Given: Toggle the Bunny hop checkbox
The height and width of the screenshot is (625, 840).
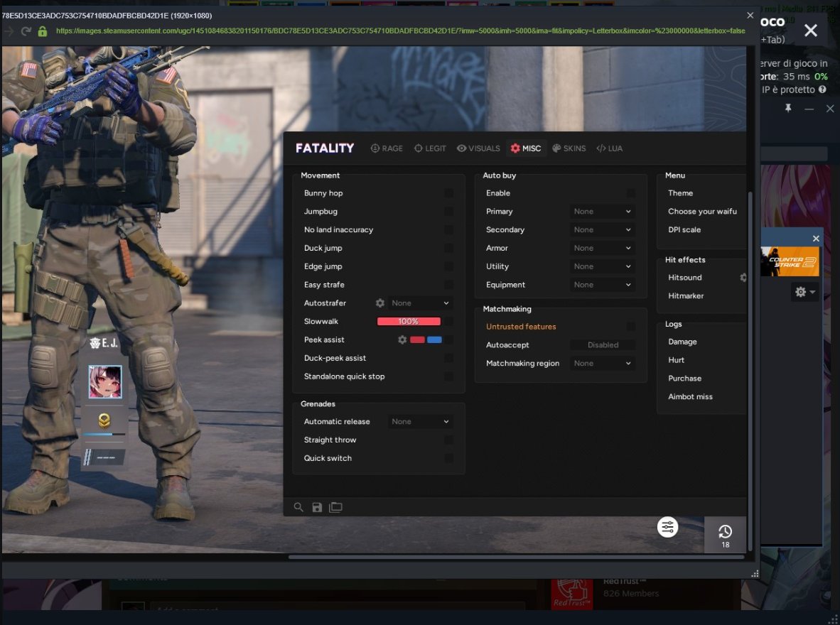Looking at the screenshot, I should (x=448, y=193).
